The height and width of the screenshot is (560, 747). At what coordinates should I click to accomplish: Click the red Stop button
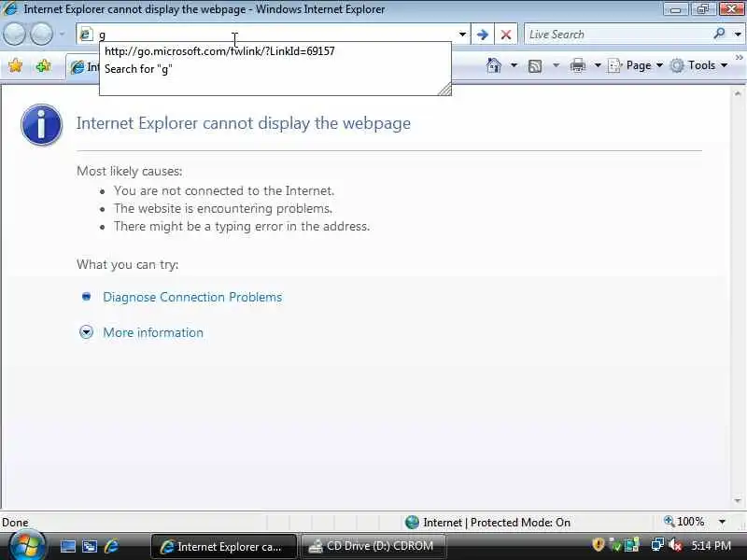click(x=506, y=35)
